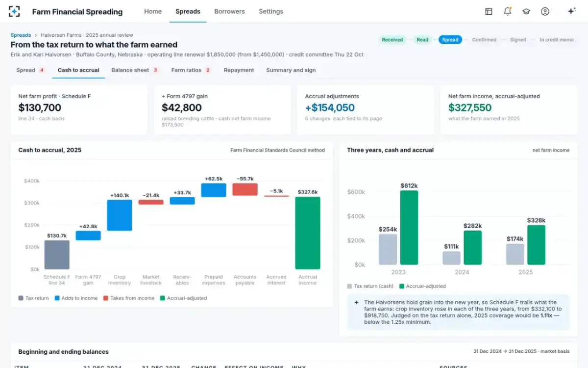The width and height of the screenshot is (588, 368).
Task: Click the sparkle icon in the insight note
Action: [x=356, y=302]
